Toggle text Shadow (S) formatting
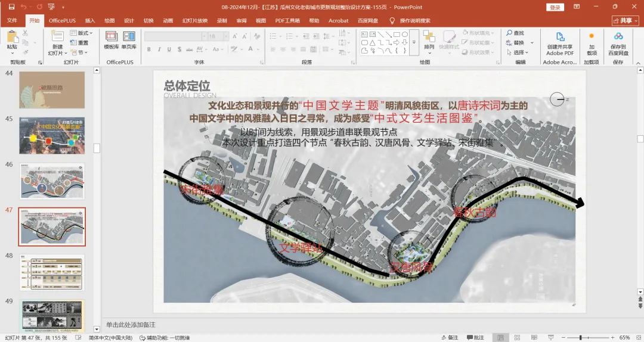 (x=179, y=49)
